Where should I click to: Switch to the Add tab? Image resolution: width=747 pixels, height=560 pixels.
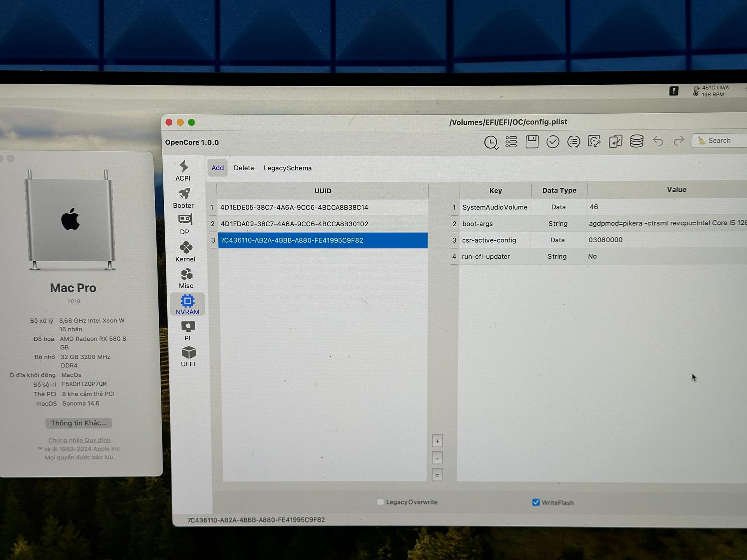pos(217,168)
